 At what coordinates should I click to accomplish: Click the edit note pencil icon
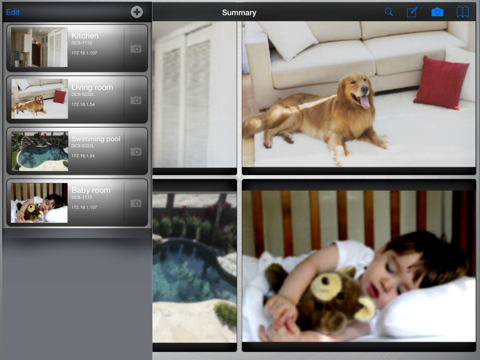click(x=412, y=12)
